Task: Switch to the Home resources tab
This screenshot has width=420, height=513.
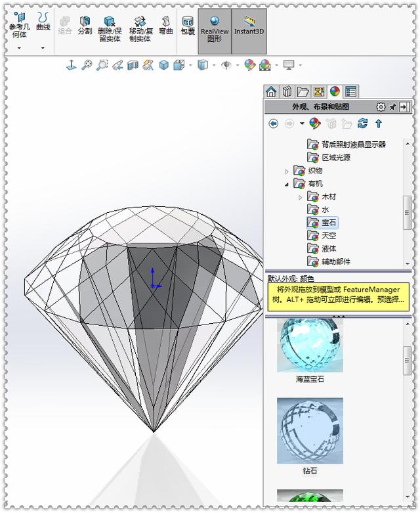Action: pos(271,92)
